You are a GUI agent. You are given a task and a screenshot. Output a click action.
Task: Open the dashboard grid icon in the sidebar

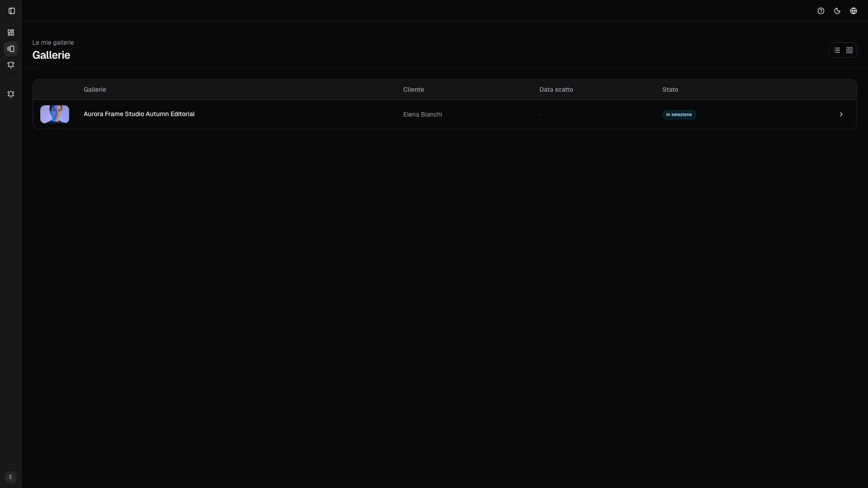tap(11, 33)
